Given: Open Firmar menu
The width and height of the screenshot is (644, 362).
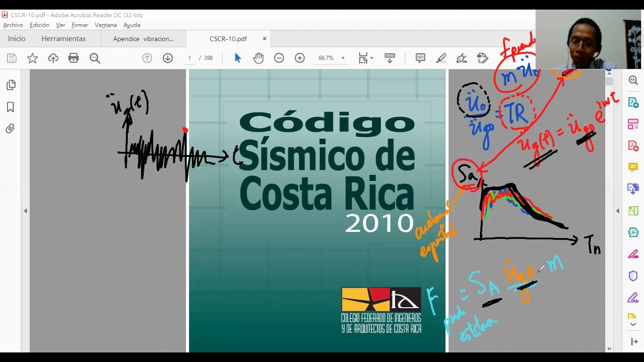Looking at the screenshot, I should [79, 25].
